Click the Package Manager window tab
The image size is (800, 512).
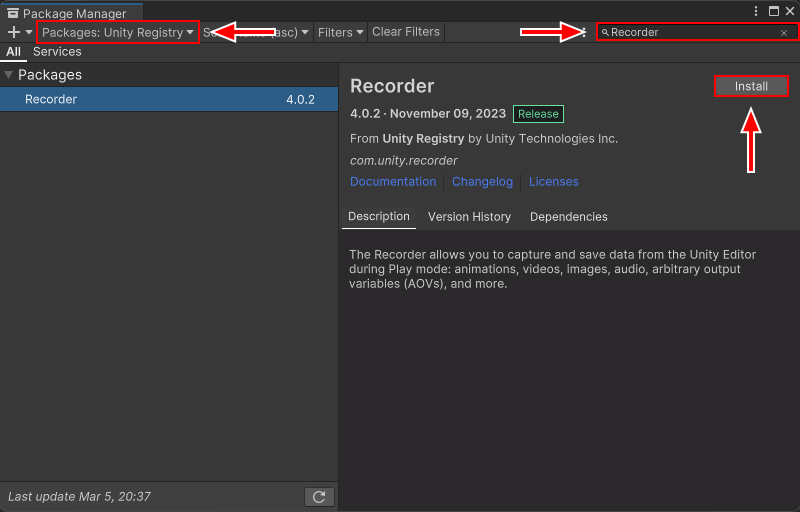click(x=73, y=13)
